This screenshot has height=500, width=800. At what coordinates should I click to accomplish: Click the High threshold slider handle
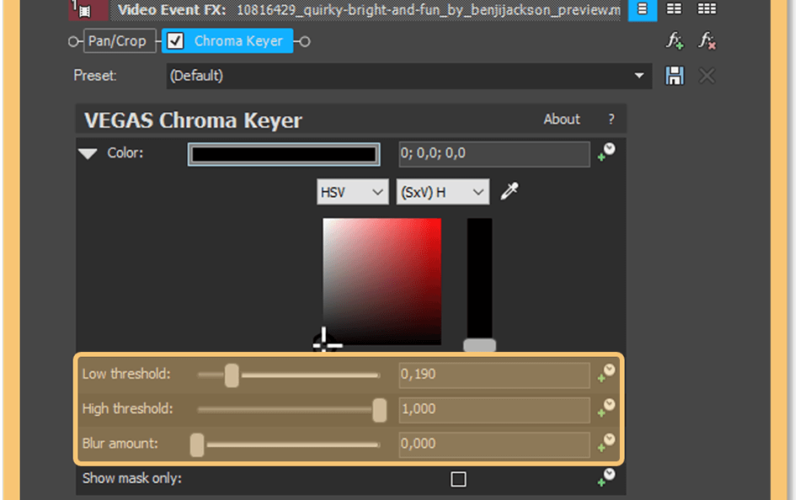point(380,410)
